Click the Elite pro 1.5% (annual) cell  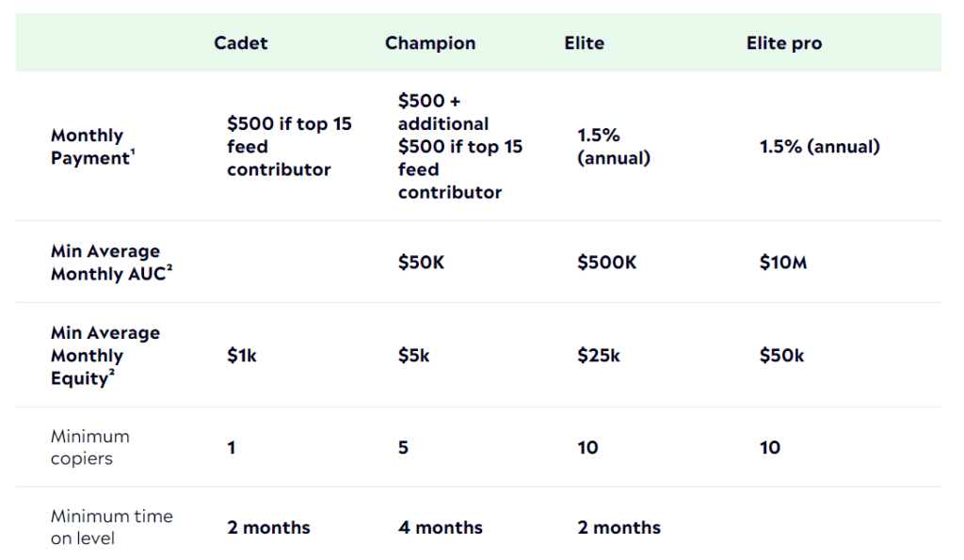(x=819, y=147)
